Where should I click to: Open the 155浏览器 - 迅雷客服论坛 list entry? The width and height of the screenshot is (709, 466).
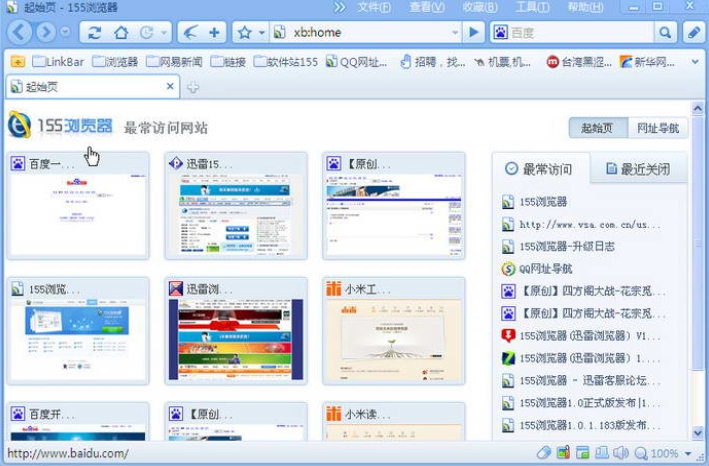[x=581, y=381]
